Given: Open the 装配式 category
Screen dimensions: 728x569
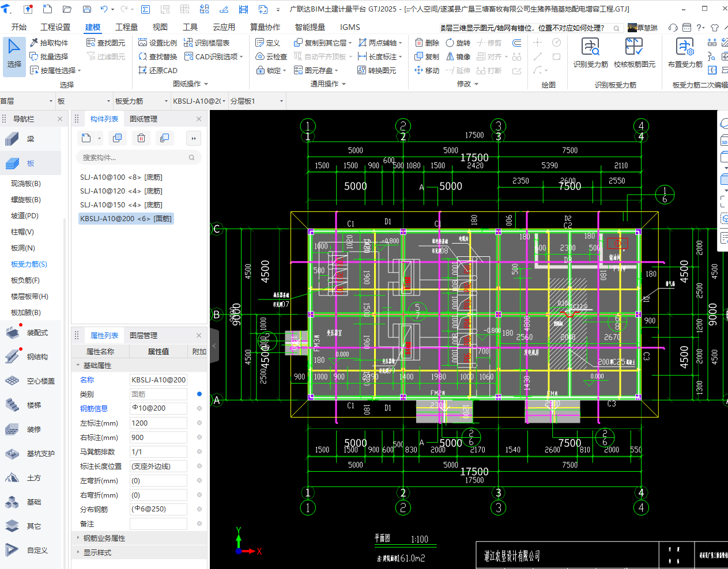Looking at the screenshot, I should [31, 333].
